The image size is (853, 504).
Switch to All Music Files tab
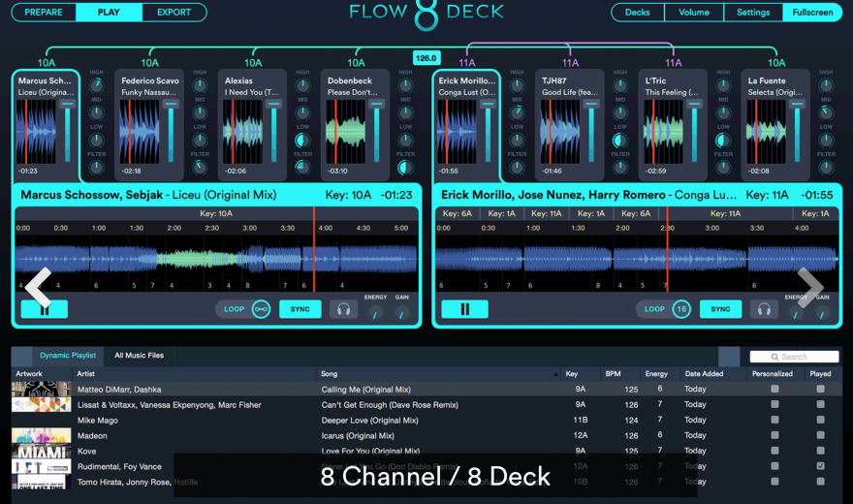(x=139, y=356)
